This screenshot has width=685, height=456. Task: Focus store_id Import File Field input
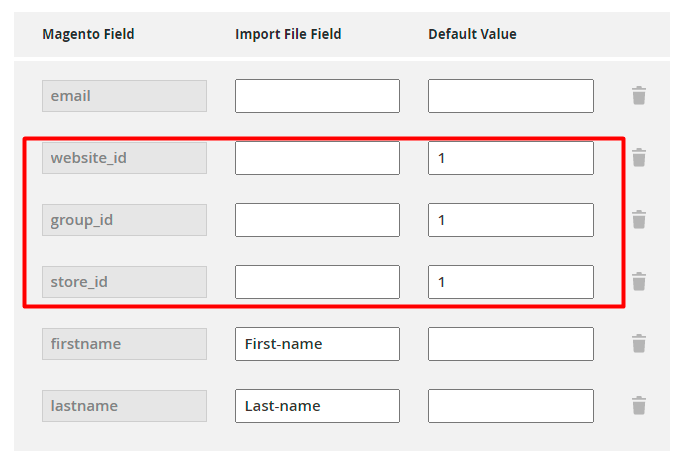[x=317, y=282]
